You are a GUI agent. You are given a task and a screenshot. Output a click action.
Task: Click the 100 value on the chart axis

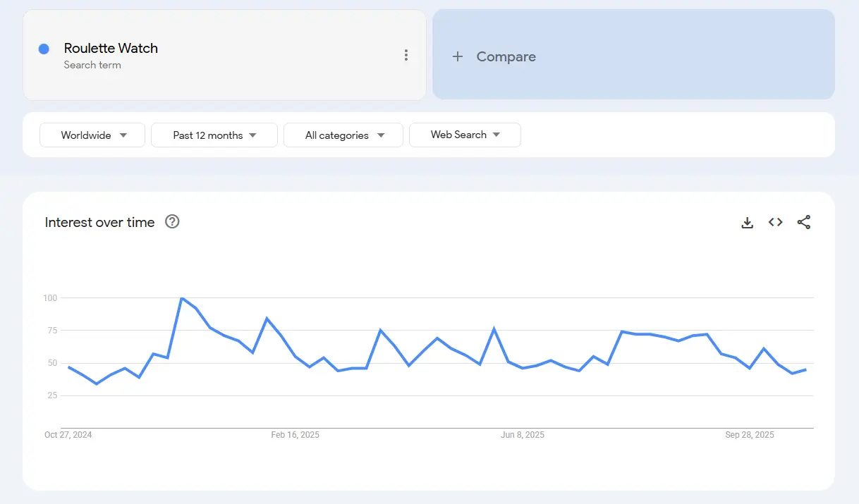click(51, 297)
